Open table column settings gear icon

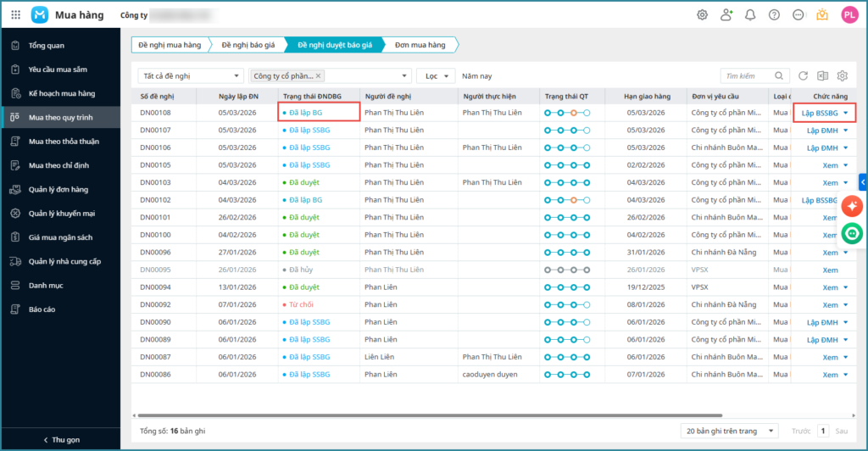[843, 75]
